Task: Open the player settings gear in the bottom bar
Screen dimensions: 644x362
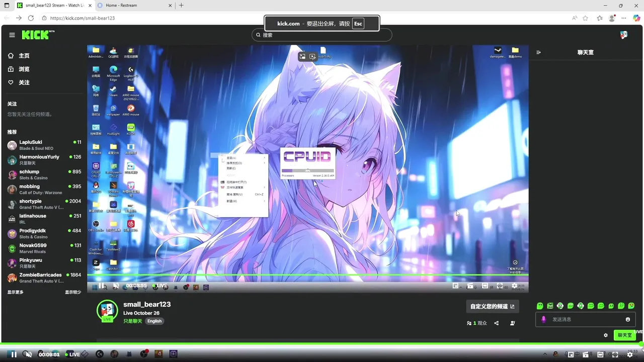Action: click(x=629, y=354)
